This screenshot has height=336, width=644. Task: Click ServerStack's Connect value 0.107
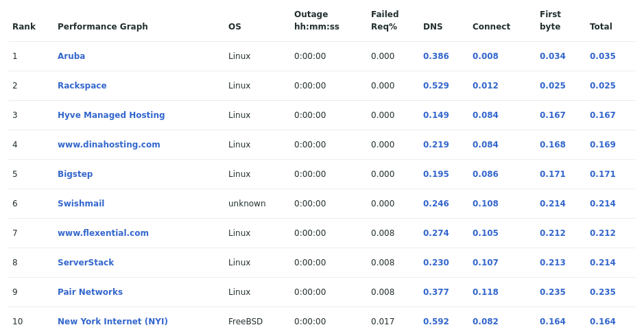(485, 263)
